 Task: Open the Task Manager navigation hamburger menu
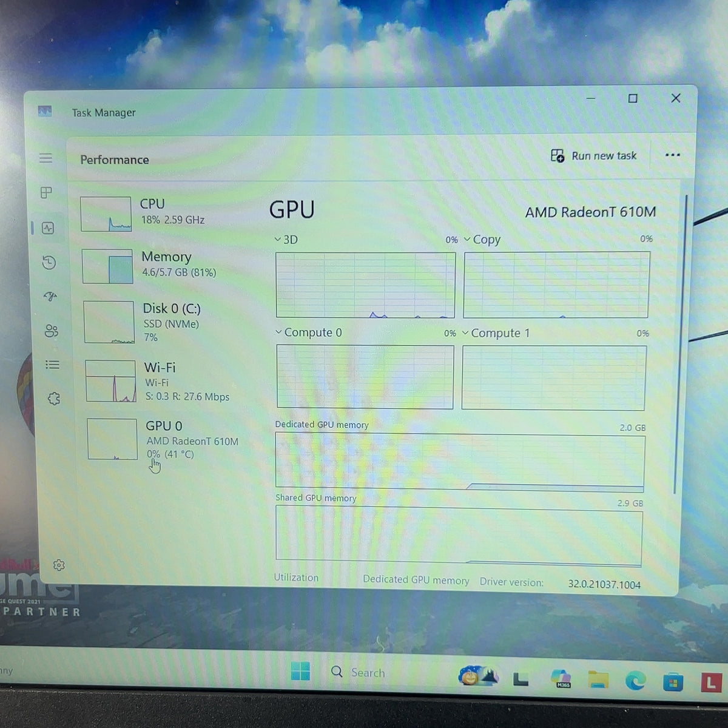click(45, 158)
